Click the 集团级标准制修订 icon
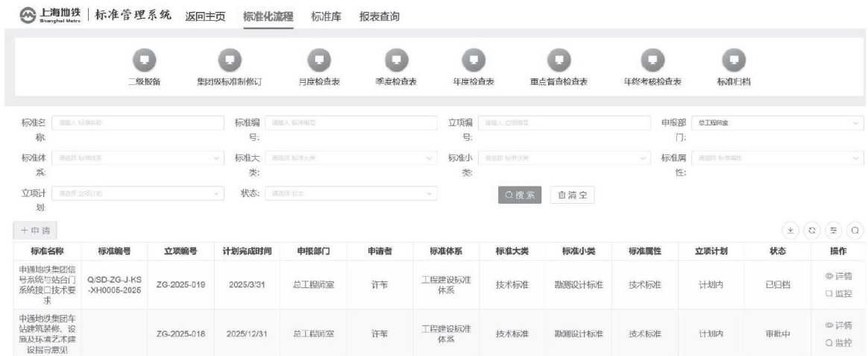Screen dimensions: 868x356 229,61
